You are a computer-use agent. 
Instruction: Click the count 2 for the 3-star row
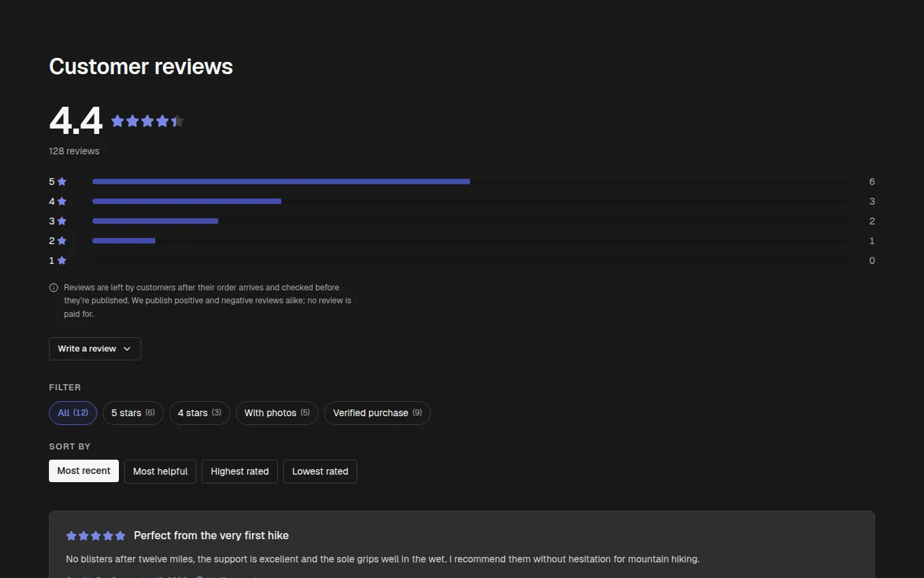(x=872, y=221)
